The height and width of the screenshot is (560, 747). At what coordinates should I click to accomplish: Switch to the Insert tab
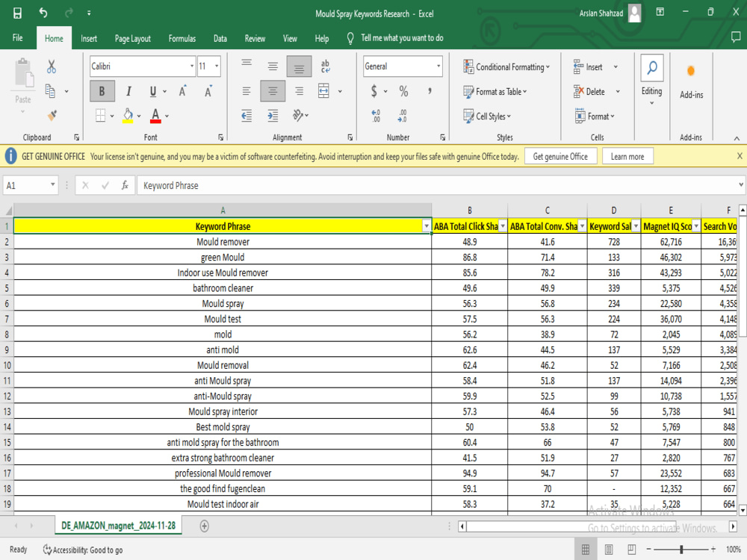pos(89,39)
